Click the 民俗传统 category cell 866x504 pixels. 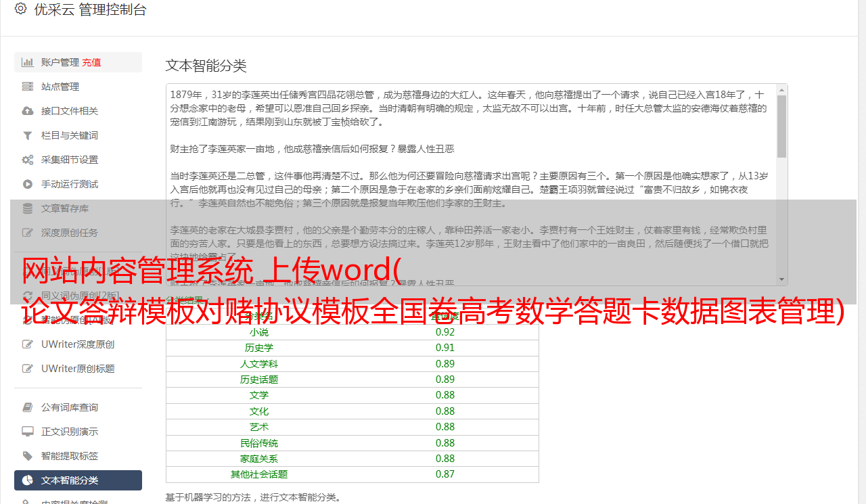click(259, 443)
